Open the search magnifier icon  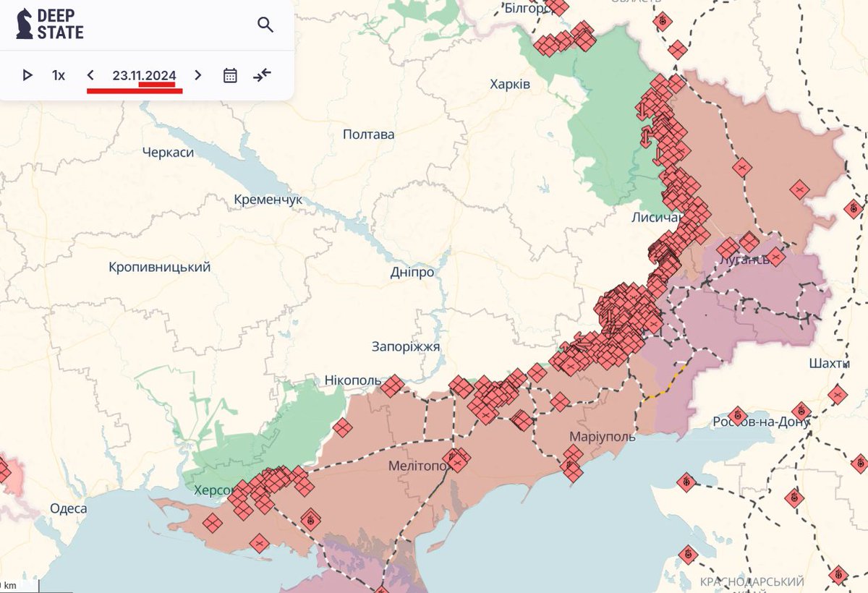[265, 25]
